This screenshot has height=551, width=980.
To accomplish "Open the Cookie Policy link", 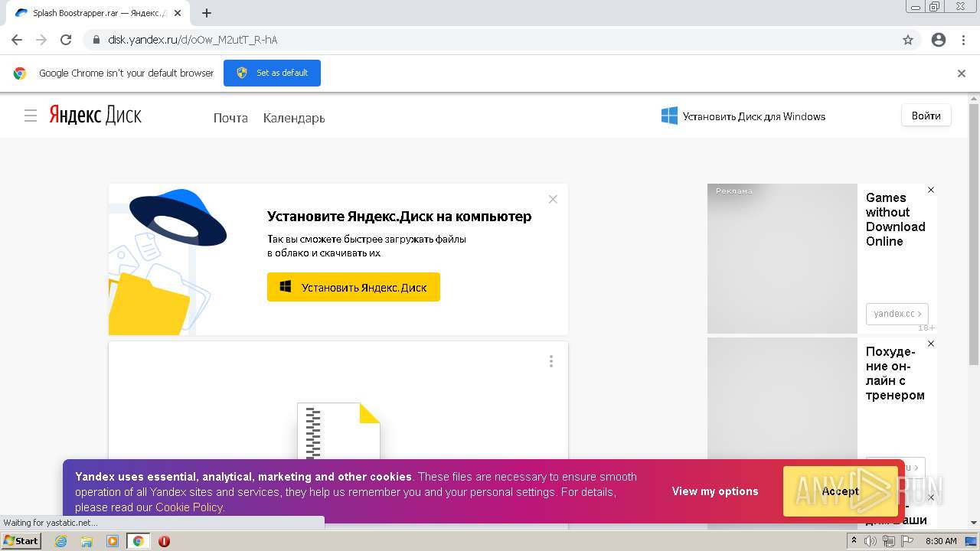I will tap(189, 507).
